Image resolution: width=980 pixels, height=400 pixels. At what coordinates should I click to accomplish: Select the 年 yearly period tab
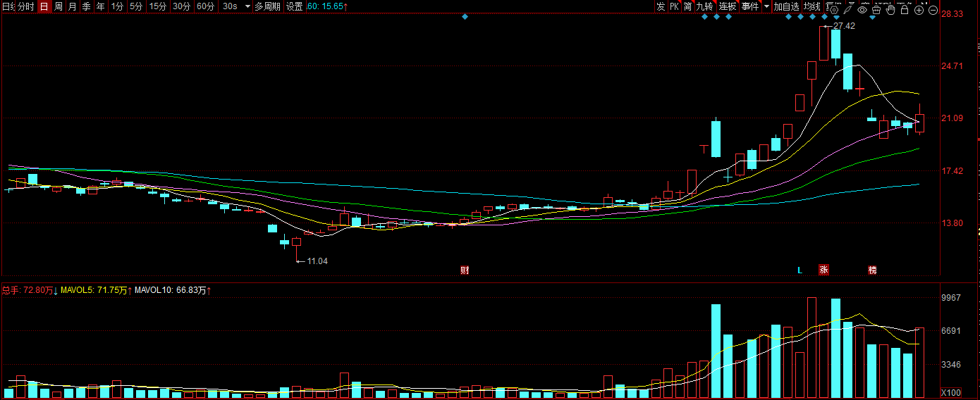click(101, 6)
